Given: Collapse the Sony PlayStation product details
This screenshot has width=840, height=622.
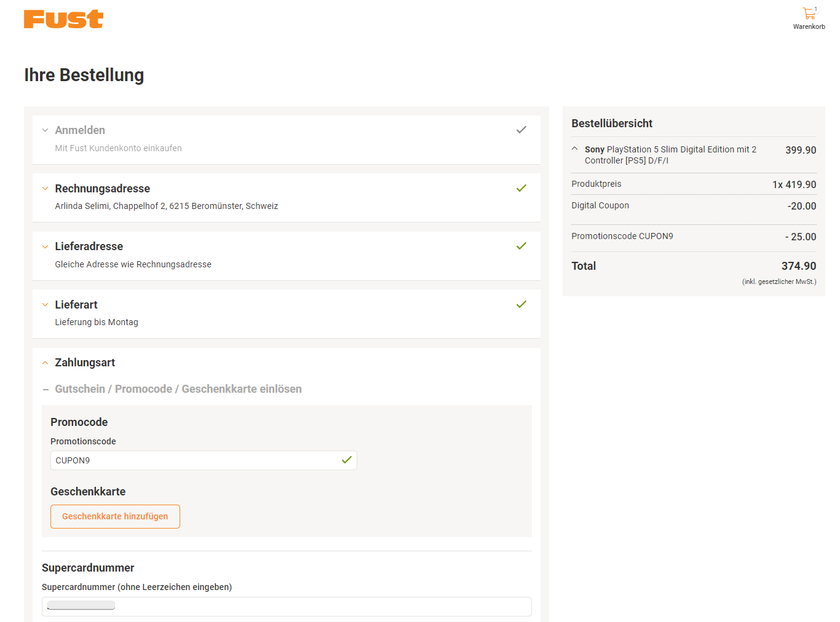Looking at the screenshot, I should (574, 149).
